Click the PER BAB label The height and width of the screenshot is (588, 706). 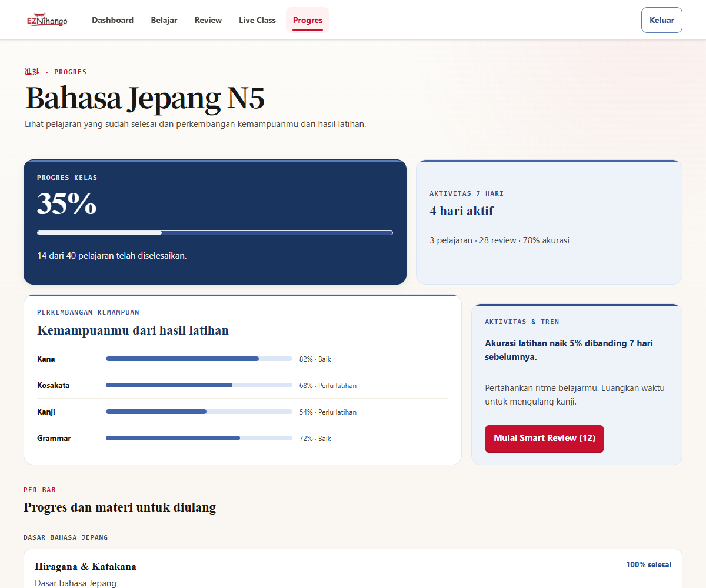coord(40,490)
